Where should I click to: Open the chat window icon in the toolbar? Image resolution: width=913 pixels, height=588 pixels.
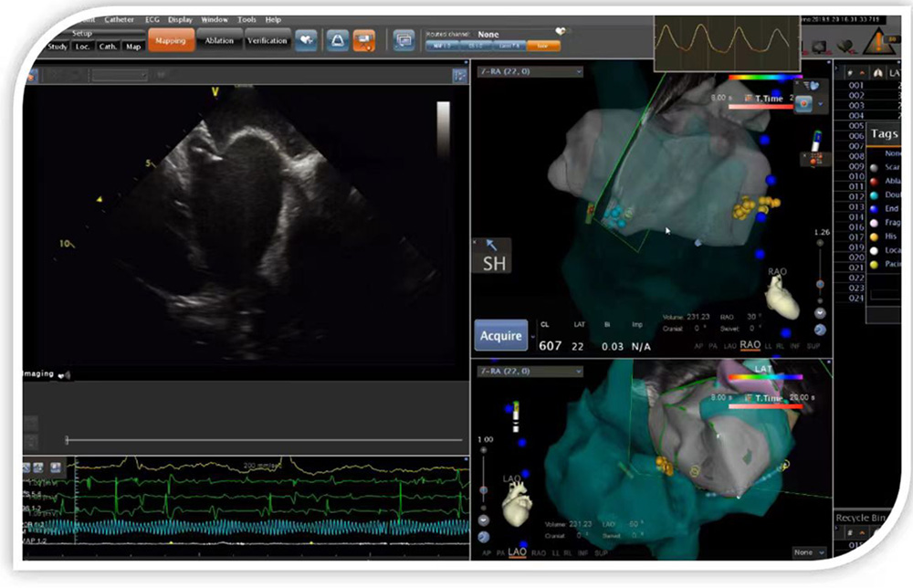pyautogui.click(x=404, y=41)
